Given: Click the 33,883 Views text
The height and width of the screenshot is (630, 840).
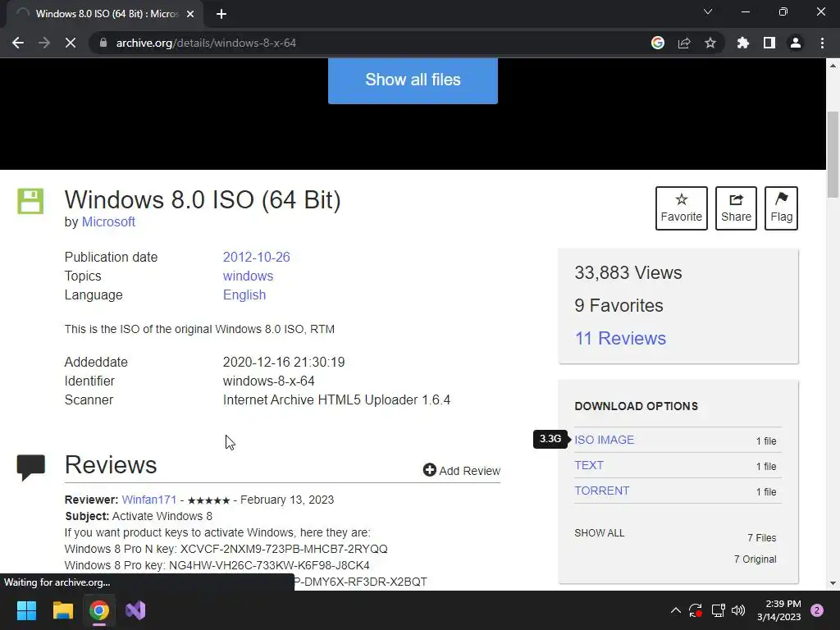Looking at the screenshot, I should [x=628, y=272].
